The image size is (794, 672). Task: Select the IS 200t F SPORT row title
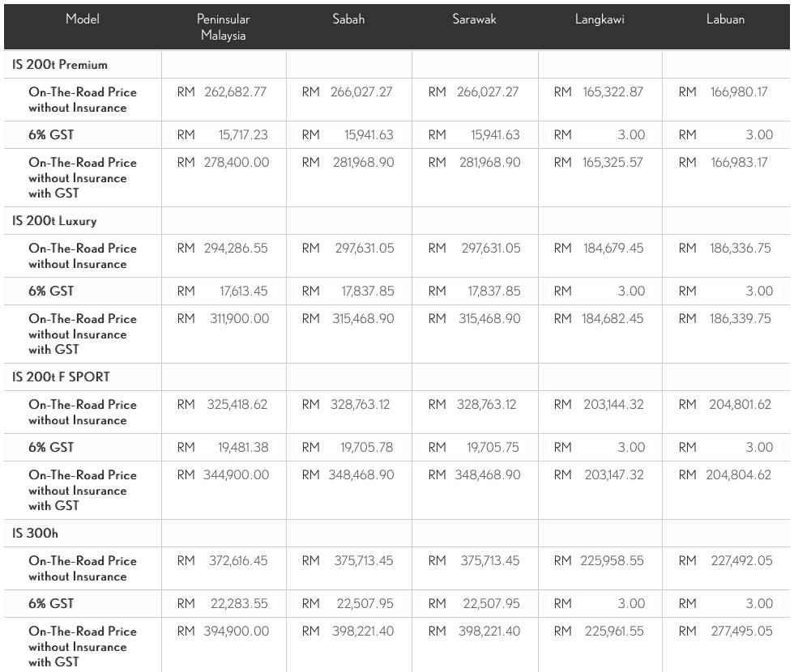click(61, 377)
